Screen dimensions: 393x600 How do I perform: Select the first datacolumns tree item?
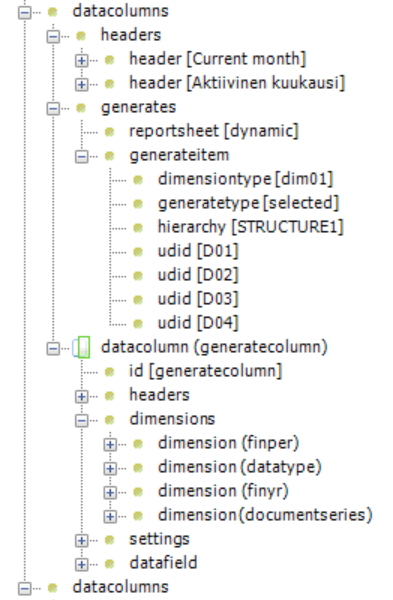[x=121, y=11]
